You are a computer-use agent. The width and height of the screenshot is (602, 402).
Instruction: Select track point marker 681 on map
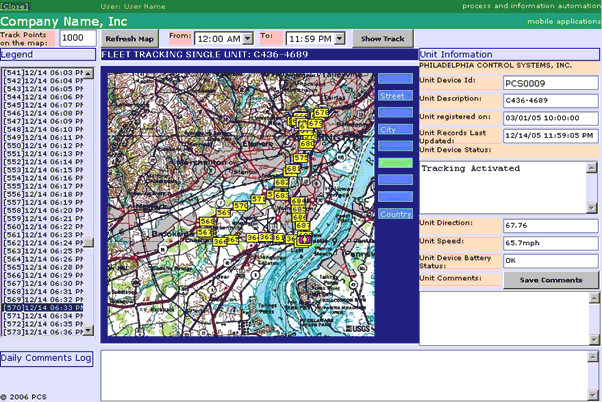pos(293,169)
